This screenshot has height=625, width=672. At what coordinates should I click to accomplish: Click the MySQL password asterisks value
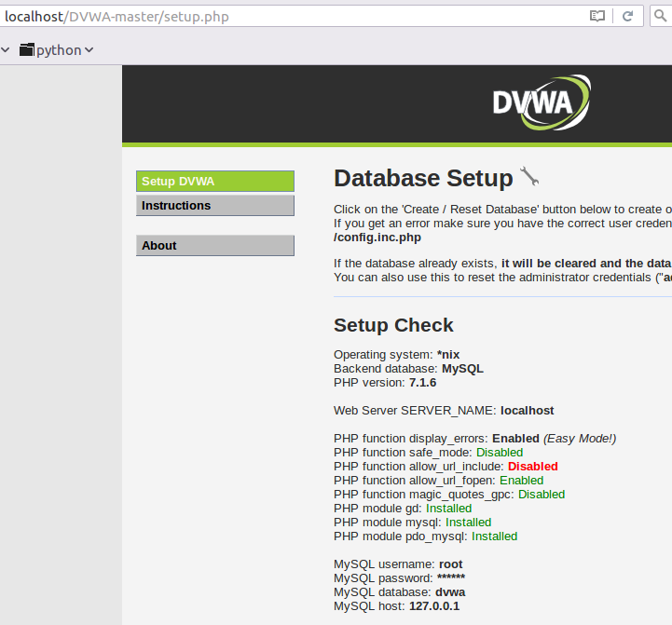point(451,577)
